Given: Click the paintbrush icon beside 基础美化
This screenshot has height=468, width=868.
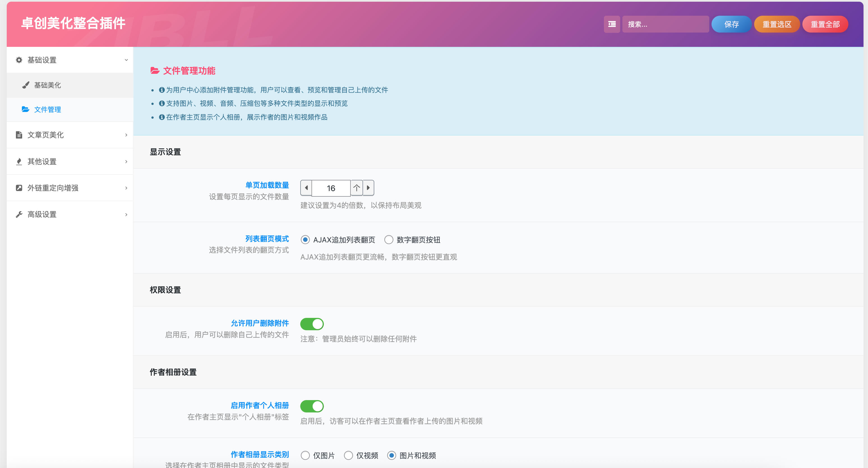Looking at the screenshot, I should (x=26, y=85).
